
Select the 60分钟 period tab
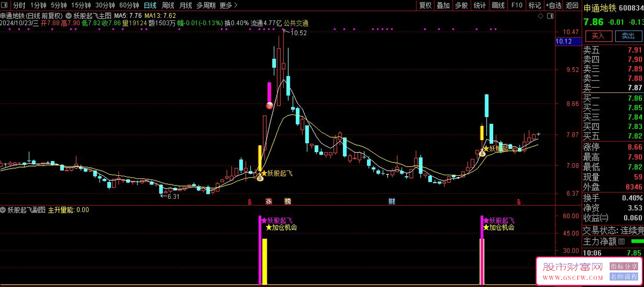coord(129,5)
